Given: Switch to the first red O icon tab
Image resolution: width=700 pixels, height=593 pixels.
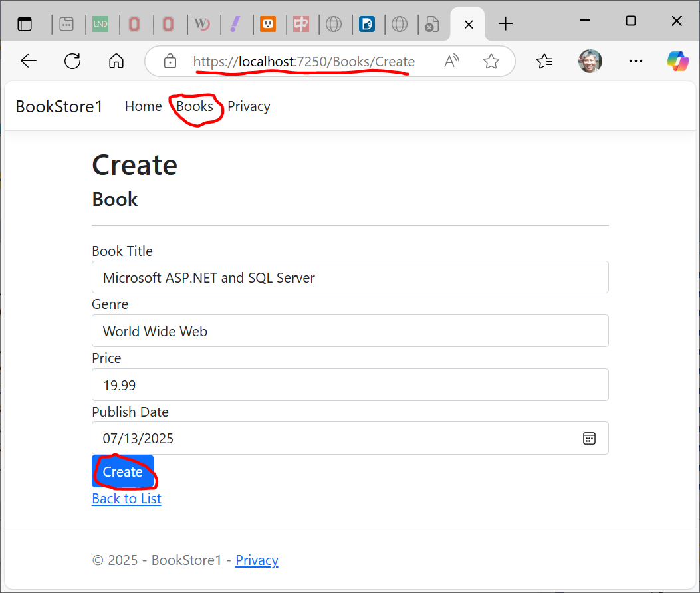Looking at the screenshot, I should click(x=134, y=24).
